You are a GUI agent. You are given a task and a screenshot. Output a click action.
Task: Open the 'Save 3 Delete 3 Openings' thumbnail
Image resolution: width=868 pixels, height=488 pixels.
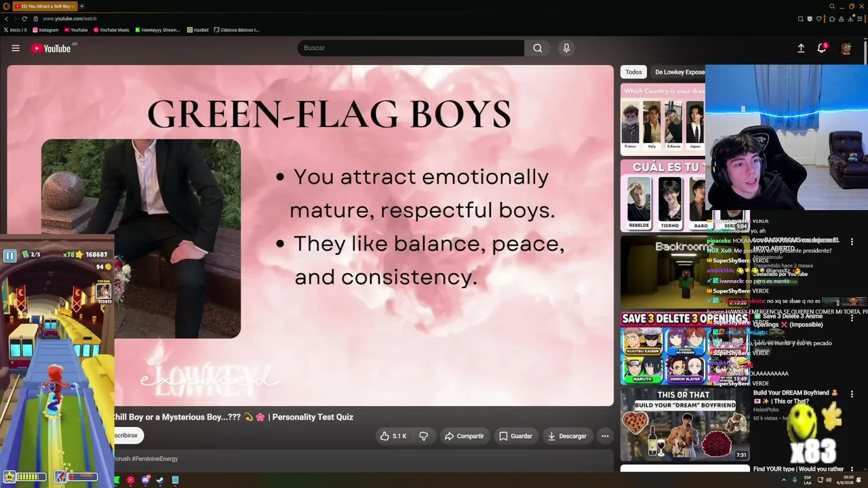(x=685, y=347)
